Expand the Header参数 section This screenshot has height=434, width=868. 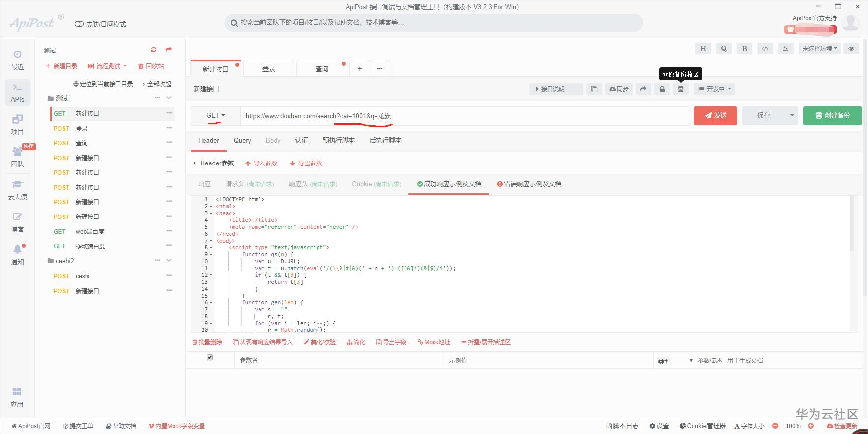click(214, 163)
